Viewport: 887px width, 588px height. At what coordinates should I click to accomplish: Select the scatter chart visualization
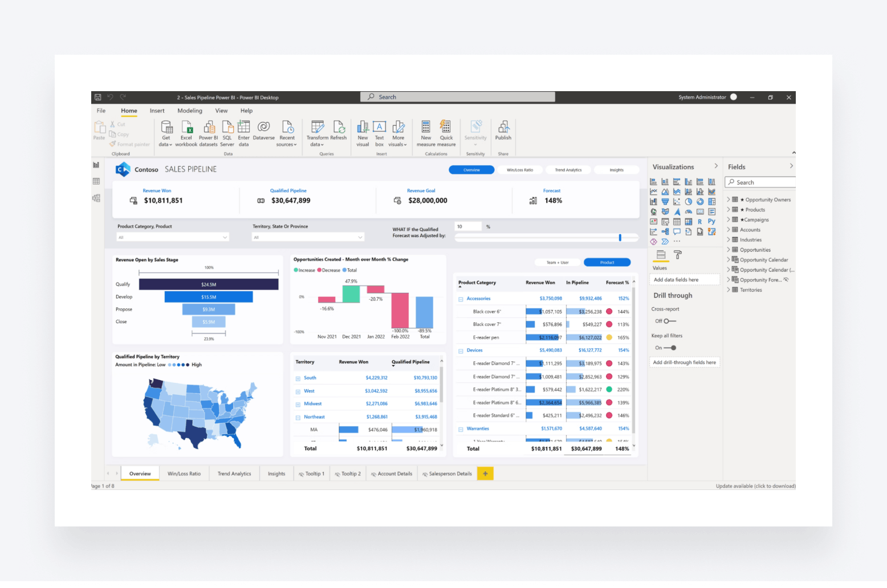click(677, 202)
